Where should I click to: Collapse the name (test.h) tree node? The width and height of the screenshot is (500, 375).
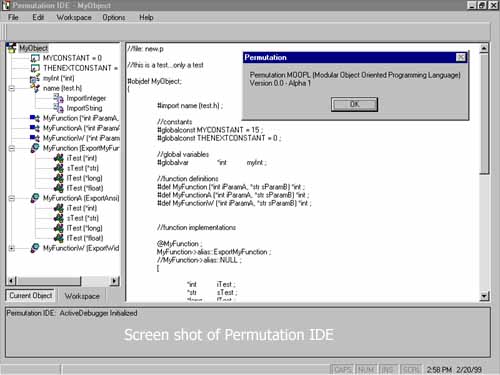click(x=12, y=88)
